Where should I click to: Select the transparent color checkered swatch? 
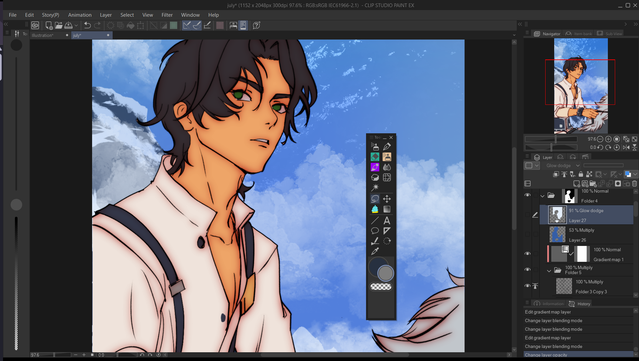click(381, 287)
